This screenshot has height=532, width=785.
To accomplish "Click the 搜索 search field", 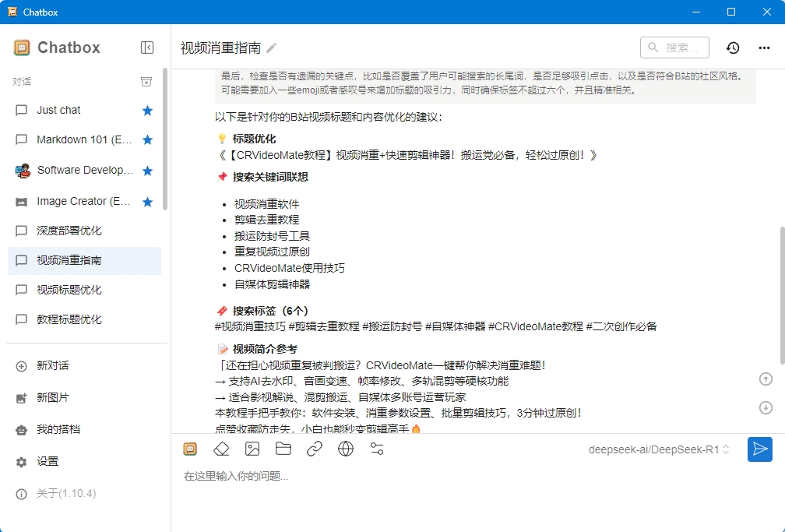I will [x=674, y=48].
